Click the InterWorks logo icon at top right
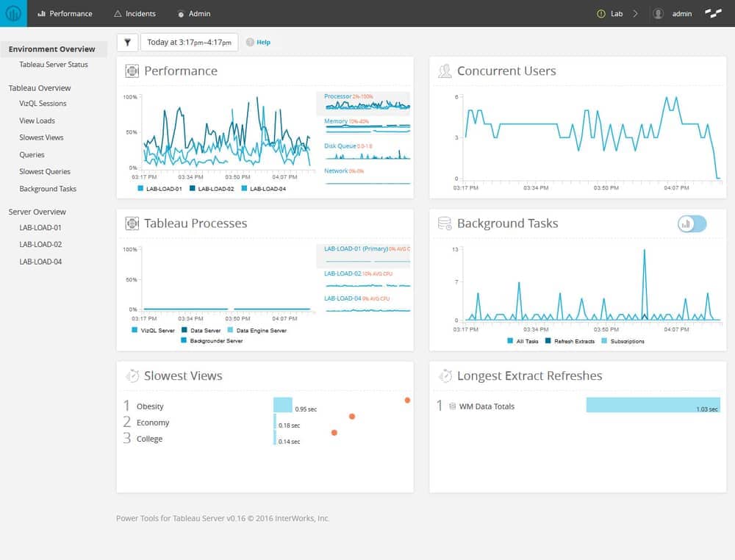This screenshot has height=560, width=735. coord(714,13)
